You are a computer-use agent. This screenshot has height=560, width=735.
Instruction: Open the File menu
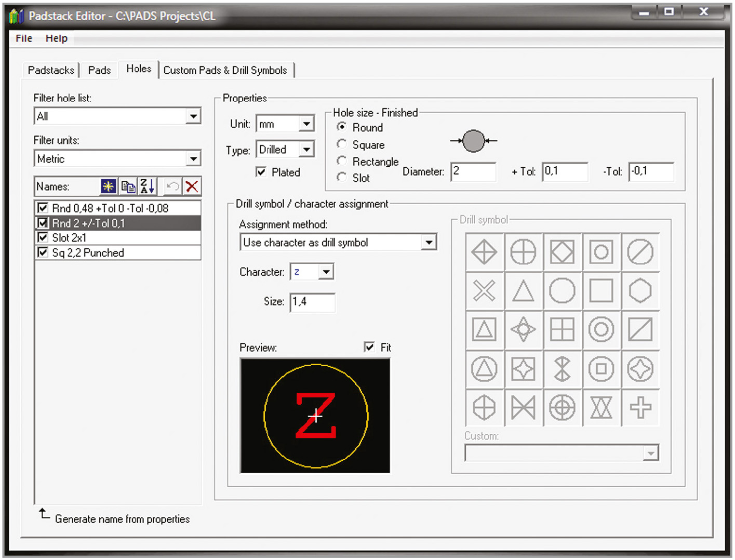pos(24,38)
